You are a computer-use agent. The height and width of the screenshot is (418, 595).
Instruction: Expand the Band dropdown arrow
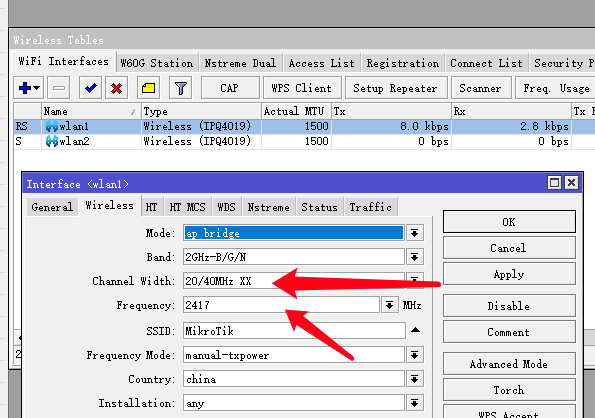[414, 257]
